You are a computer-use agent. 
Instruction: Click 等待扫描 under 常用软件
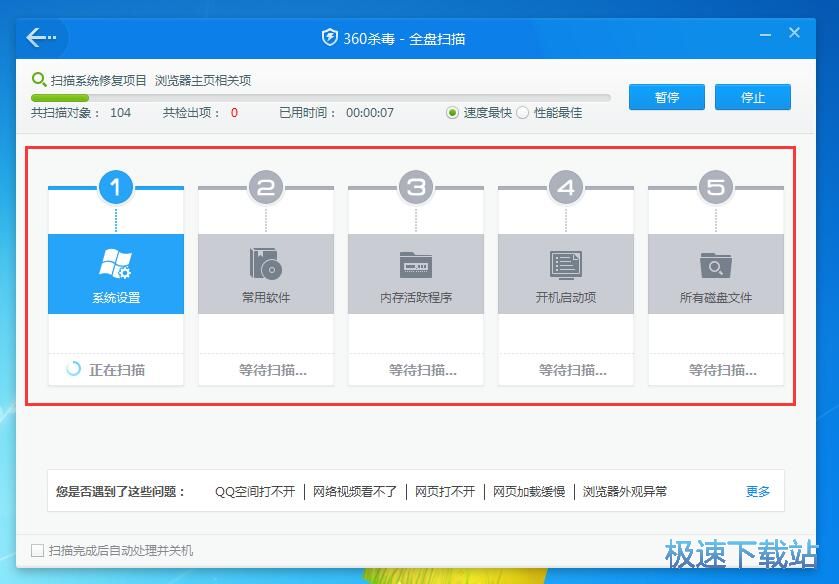(273, 369)
